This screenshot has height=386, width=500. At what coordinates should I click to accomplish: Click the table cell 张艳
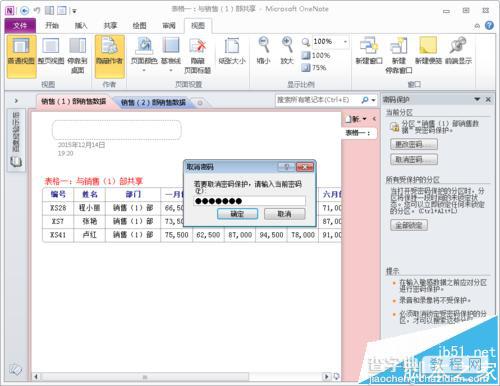[x=89, y=221]
